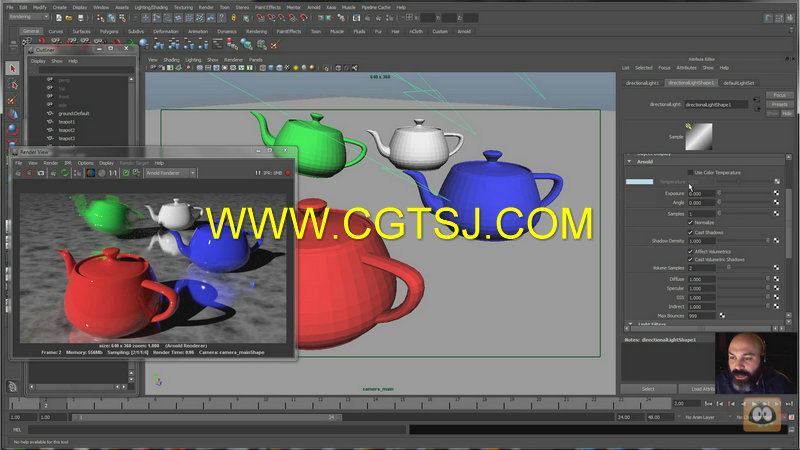Click the Volume Samples slider handle
800x450 pixels.
[x=729, y=267]
